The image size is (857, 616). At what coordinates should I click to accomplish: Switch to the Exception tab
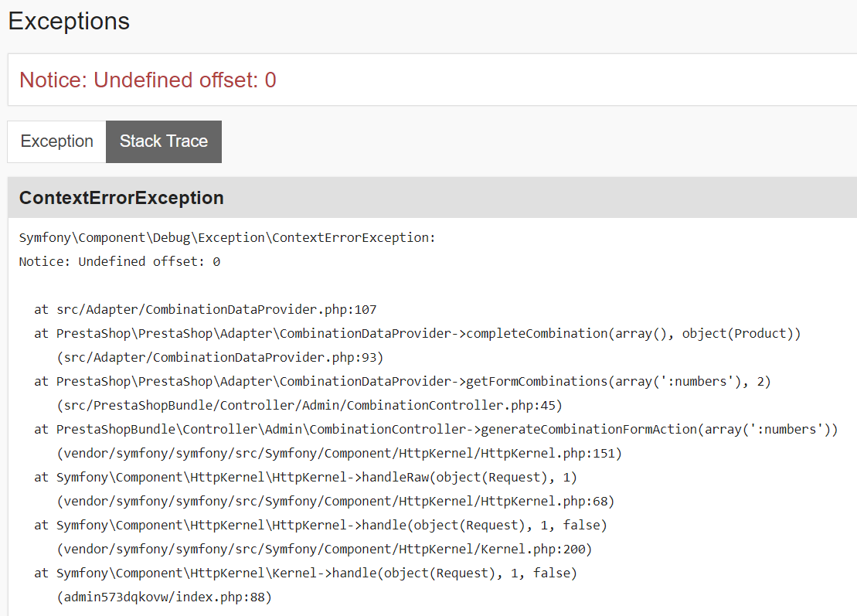pyautogui.click(x=57, y=141)
